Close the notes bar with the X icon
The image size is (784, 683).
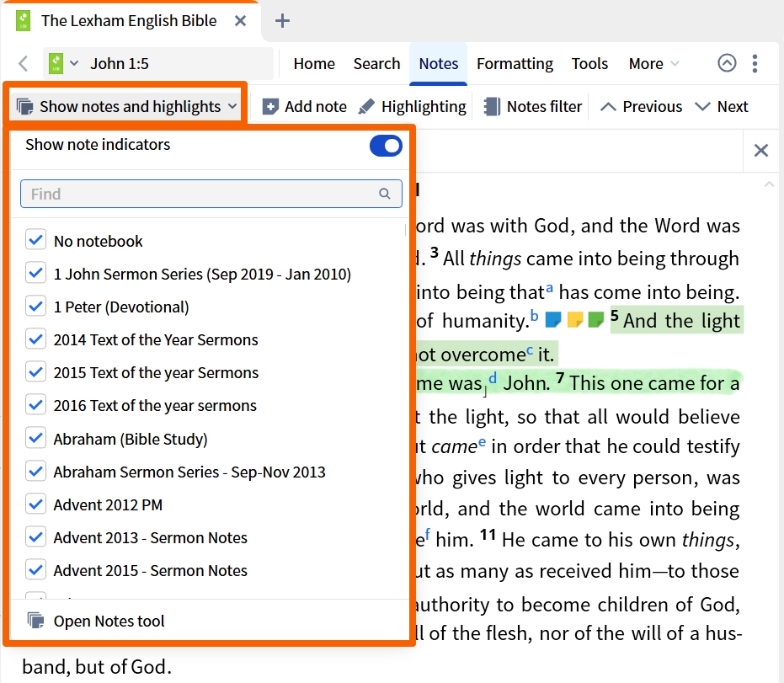click(761, 150)
